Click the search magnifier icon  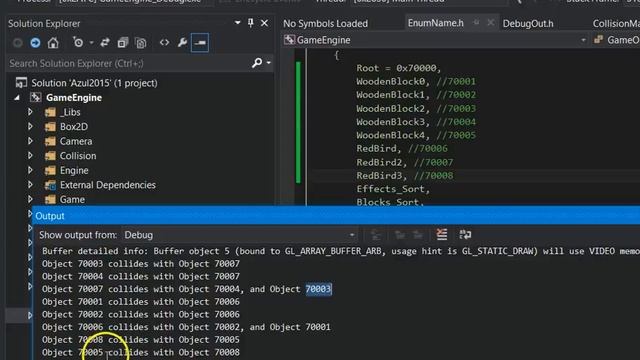[257, 63]
